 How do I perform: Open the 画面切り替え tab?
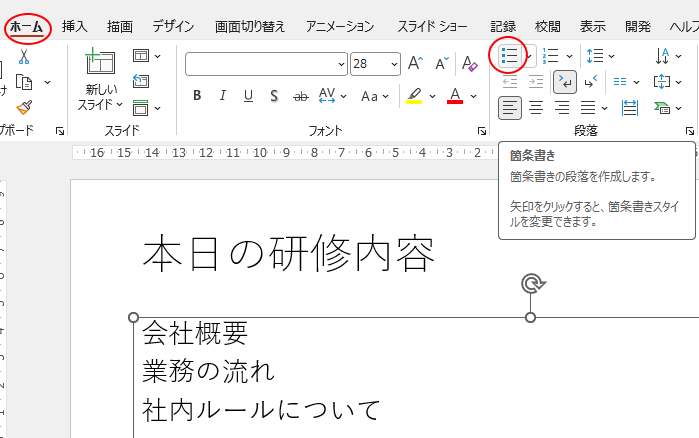click(x=250, y=26)
